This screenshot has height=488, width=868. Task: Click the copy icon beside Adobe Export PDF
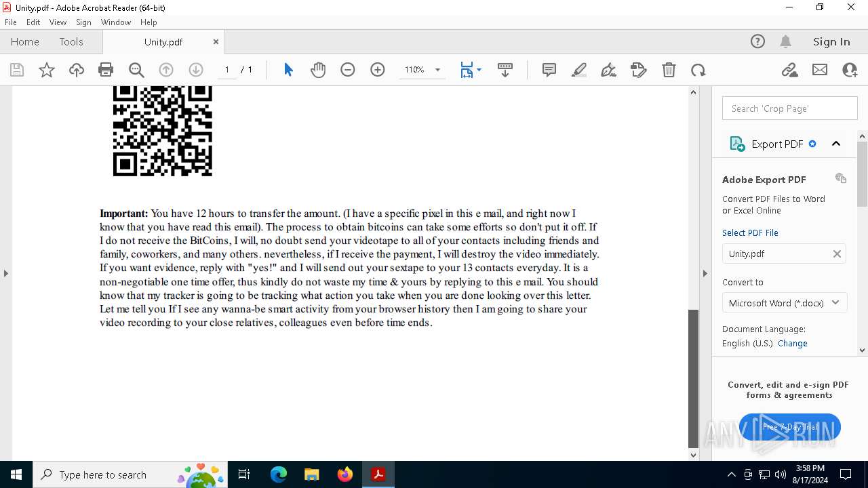(x=841, y=178)
